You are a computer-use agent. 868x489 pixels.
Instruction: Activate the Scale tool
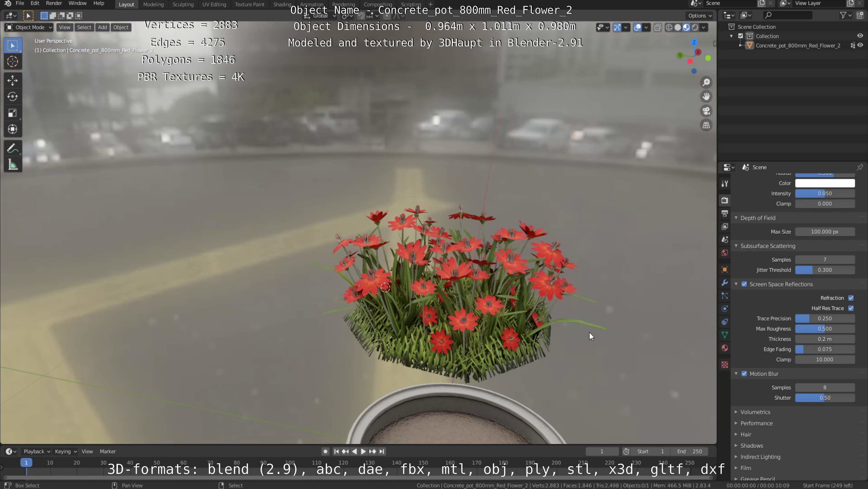pos(13,113)
